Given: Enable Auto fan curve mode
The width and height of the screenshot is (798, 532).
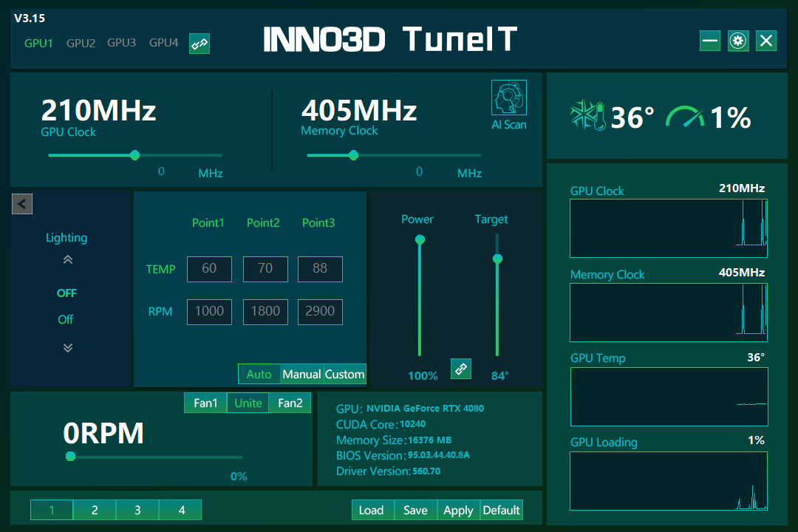Looking at the screenshot, I should (259, 374).
